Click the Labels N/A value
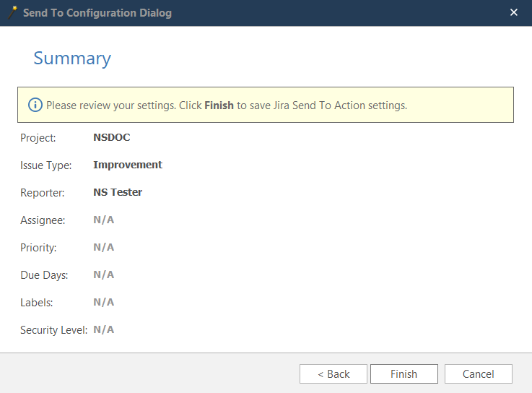Image resolution: width=532 pixels, height=393 pixels. click(x=104, y=302)
